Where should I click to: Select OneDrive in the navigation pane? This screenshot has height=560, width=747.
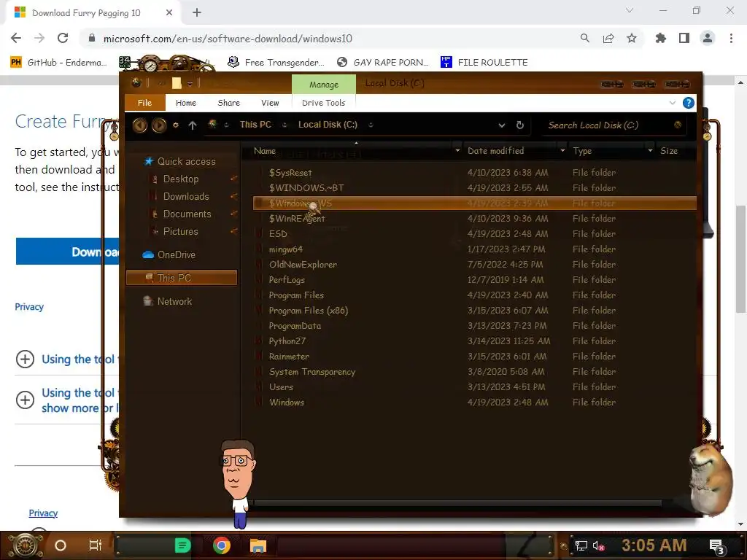pyautogui.click(x=177, y=254)
